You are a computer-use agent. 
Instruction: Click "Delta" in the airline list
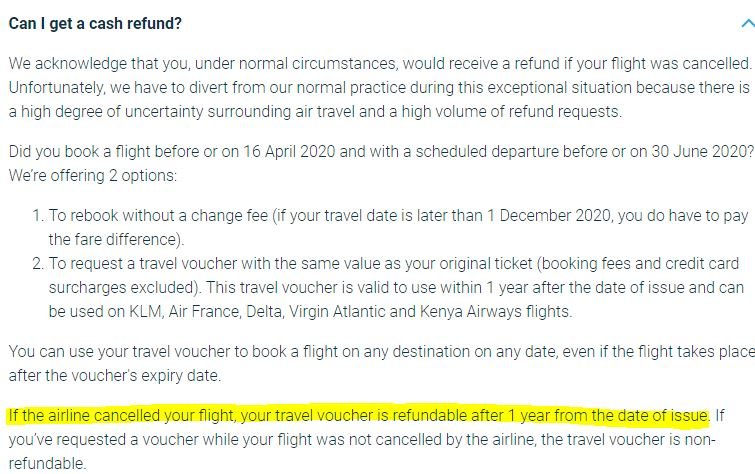(264, 312)
